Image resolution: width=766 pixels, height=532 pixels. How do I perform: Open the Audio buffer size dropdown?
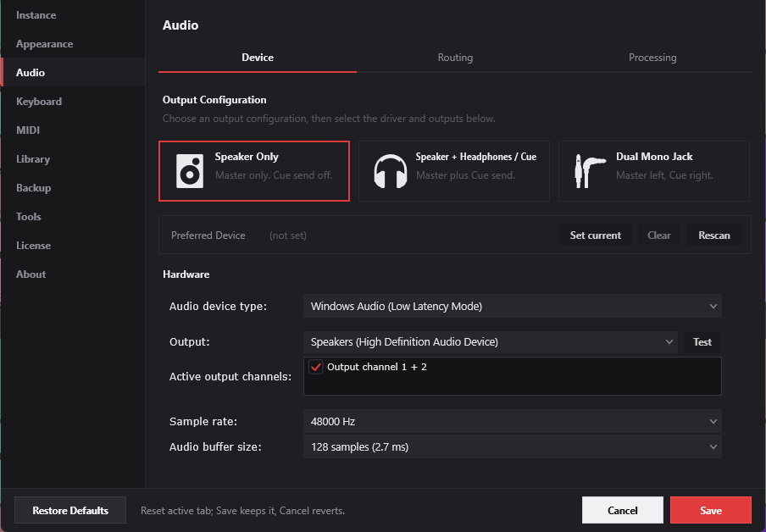pyautogui.click(x=513, y=447)
